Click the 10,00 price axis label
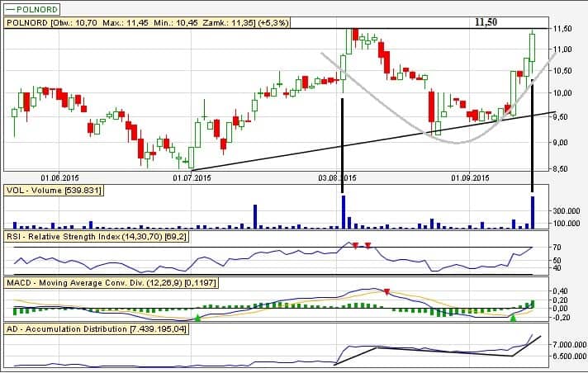Image resolution: width=588 pixels, height=373 pixels. pyautogui.click(x=564, y=92)
